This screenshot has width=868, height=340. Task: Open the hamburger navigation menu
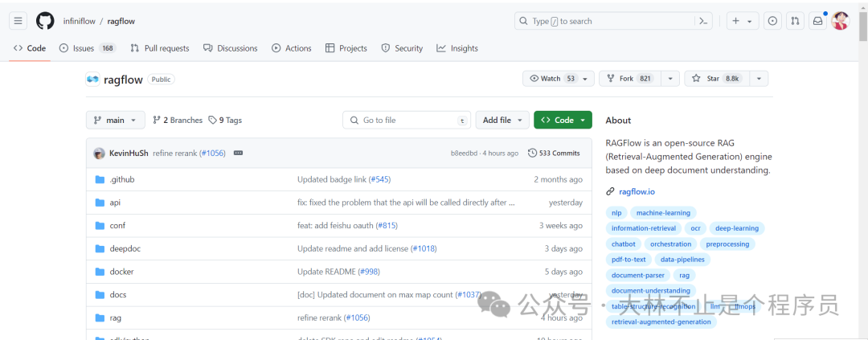(19, 21)
